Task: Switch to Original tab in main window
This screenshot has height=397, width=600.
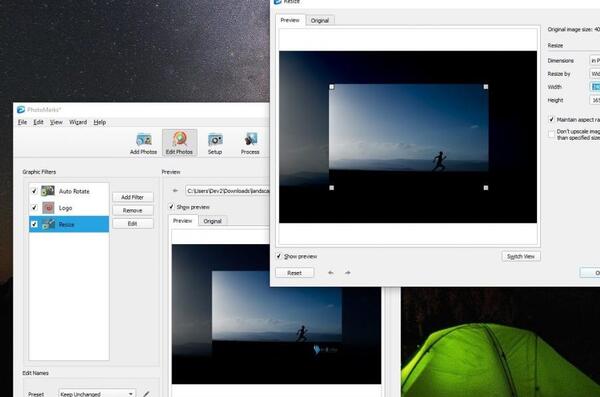Action: tap(212, 221)
